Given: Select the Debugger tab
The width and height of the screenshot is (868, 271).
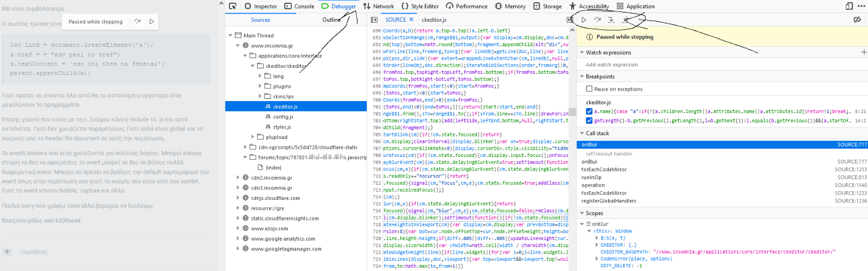Looking at the screenshot, I should [339, 7].
